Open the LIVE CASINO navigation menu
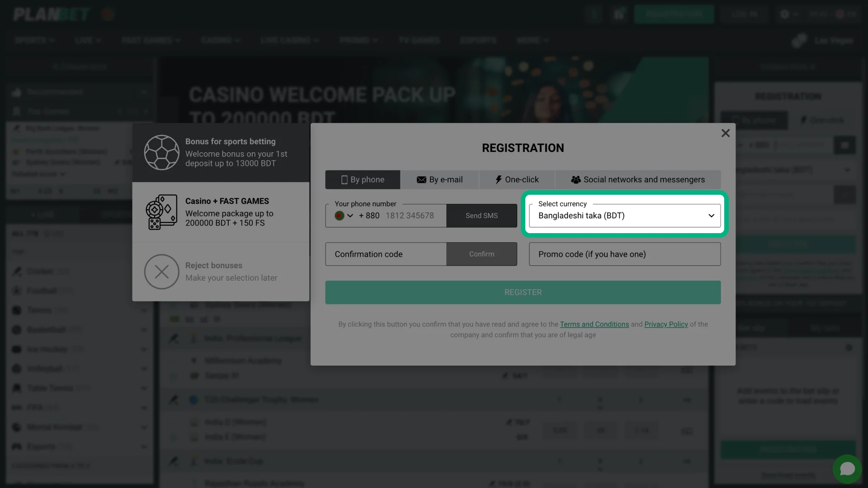868x488 pixels. pyautogui.click(x=290, y=40)
